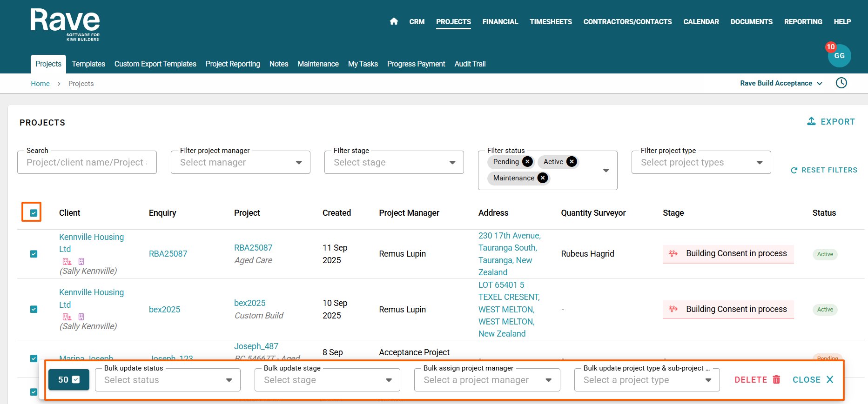Go to the Home icon in the top navigation
The width and height of the screenshot is (868, 404).
point(394,21)
